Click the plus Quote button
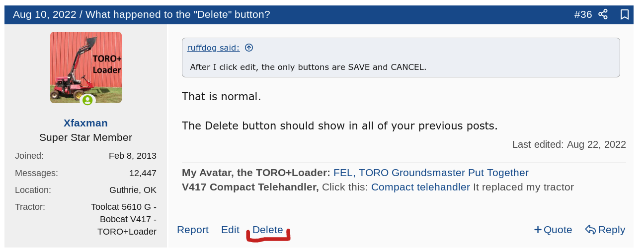 [553, 230]
